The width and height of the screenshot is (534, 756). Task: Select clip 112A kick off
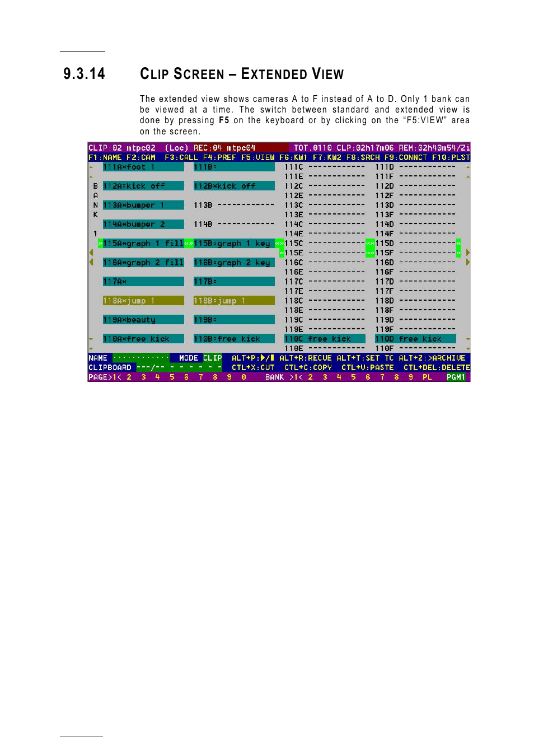click(x=143, y=186)
